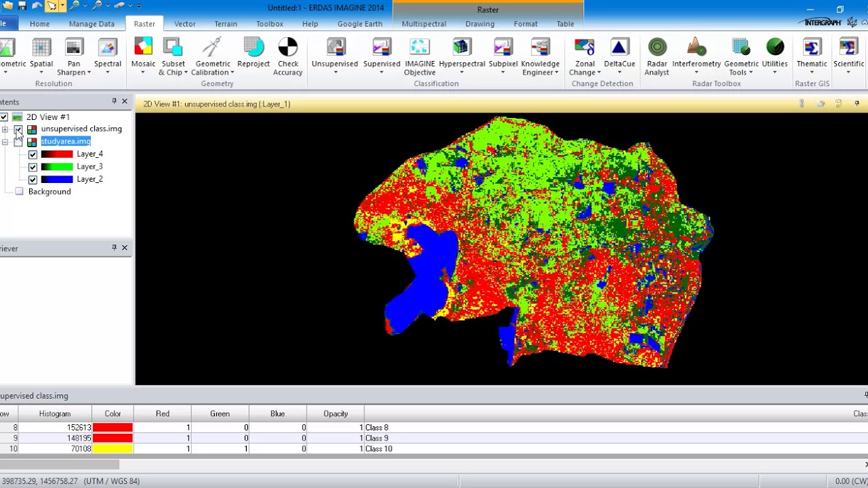Toggle the Layer_3 checkbox
This screenshot has height=488, width=868.
pyautogui.click(x=33, y=167)
